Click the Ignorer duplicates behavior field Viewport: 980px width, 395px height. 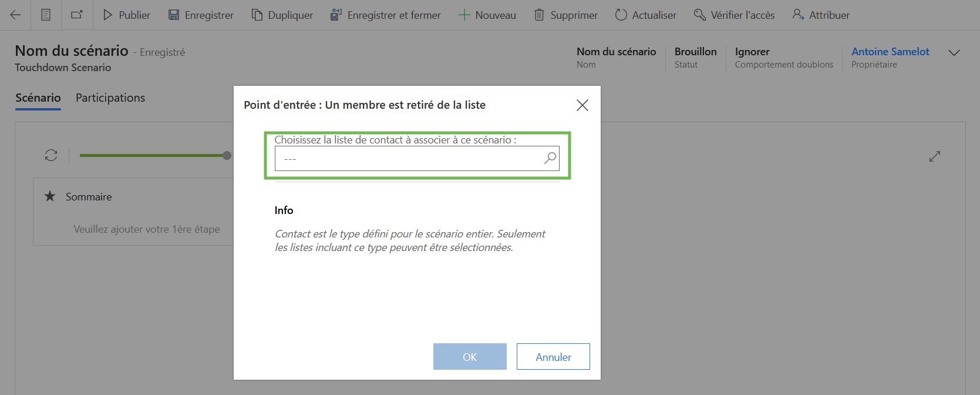pos(784,57)
